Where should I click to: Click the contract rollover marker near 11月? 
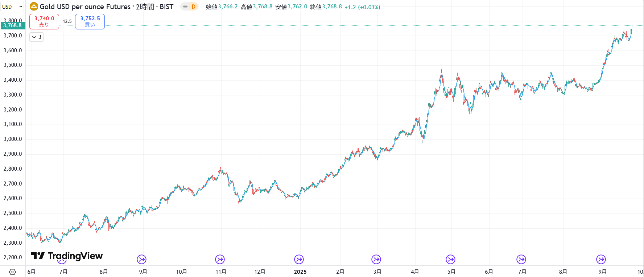coord(220,259)
